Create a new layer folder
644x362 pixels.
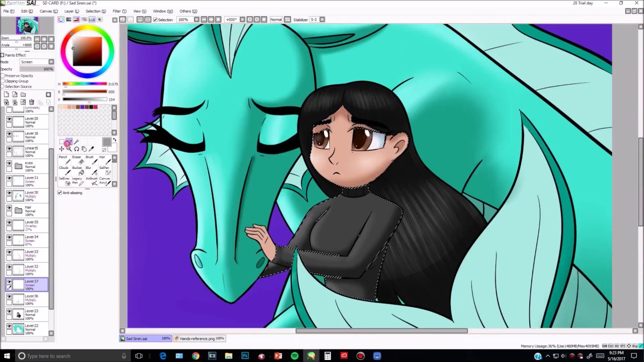23,95
